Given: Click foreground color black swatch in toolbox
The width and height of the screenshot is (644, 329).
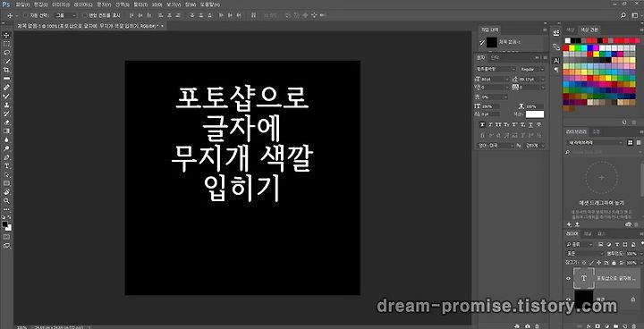Looking at the screenshot, I should 4,224.
